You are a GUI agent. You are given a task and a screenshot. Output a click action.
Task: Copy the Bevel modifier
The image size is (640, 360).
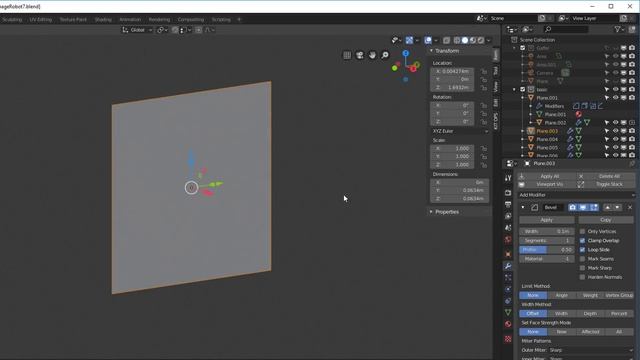(x=606, y=220)
